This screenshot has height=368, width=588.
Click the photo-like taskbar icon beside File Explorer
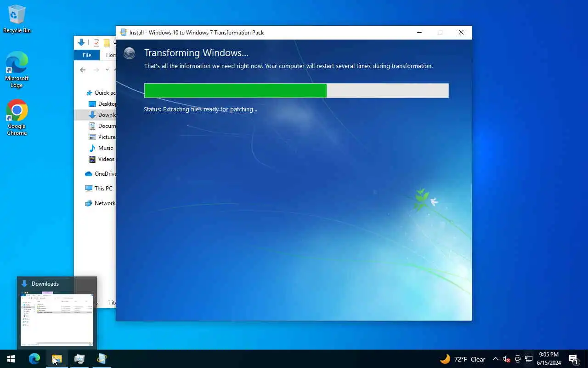pyautogui.click(x=79, y=359)
